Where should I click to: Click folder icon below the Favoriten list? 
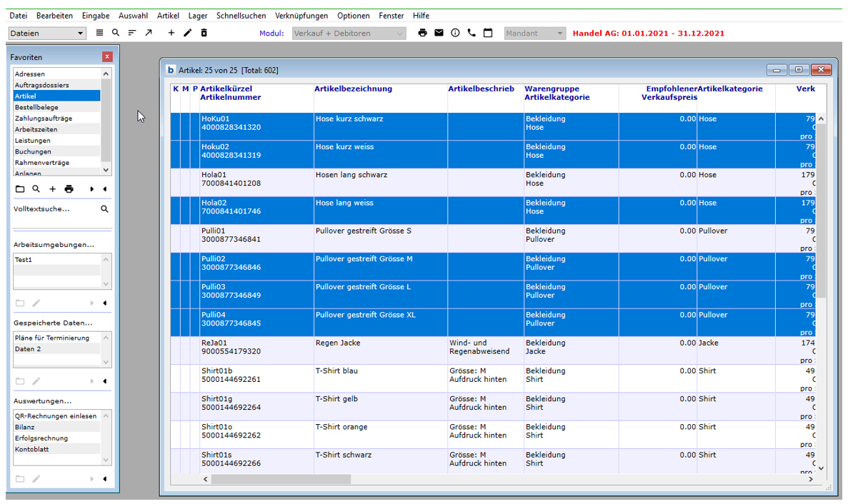(20, 189)
